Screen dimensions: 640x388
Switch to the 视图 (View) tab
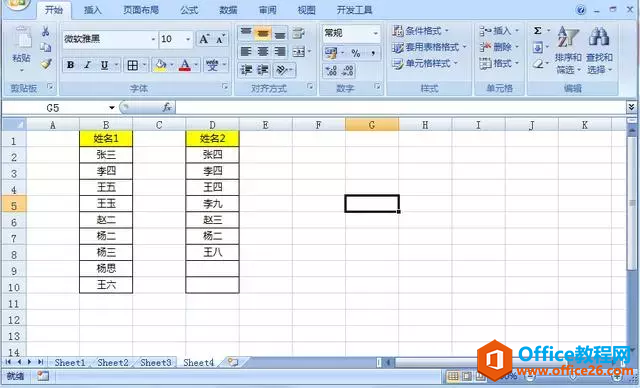pos(307,10)
